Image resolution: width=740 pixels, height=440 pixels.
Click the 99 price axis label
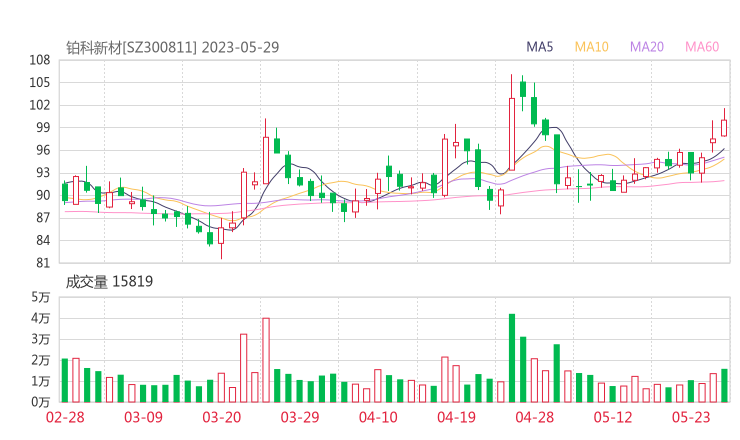(43, 127)
